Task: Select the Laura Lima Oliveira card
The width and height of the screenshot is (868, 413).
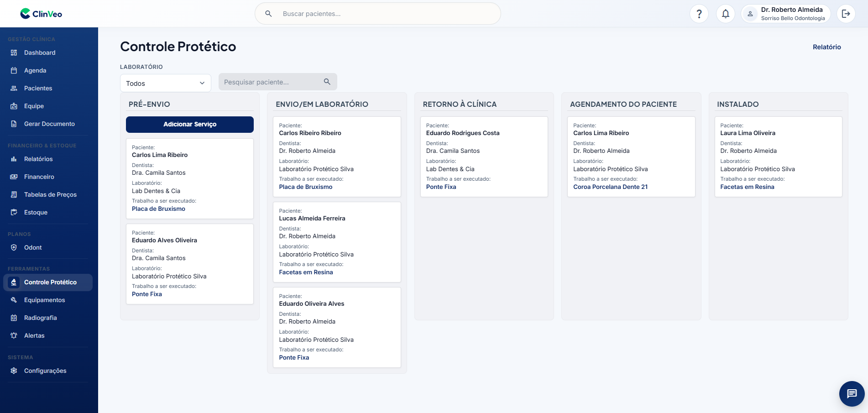Action: (778, 157)
